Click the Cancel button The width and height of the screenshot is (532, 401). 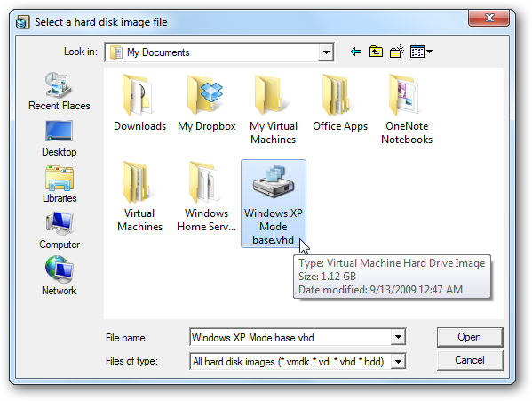(470, 360)
